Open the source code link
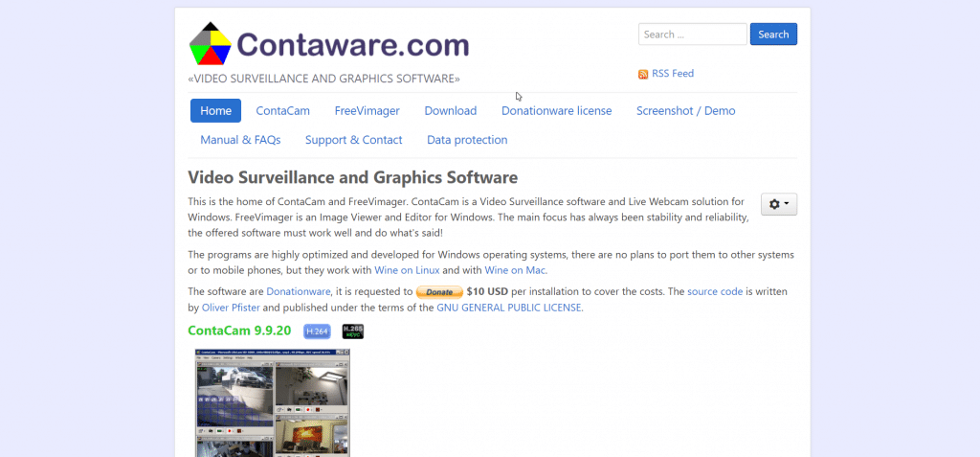The width and height of the screenshot is (980, 457). click(x=715, y=291)
